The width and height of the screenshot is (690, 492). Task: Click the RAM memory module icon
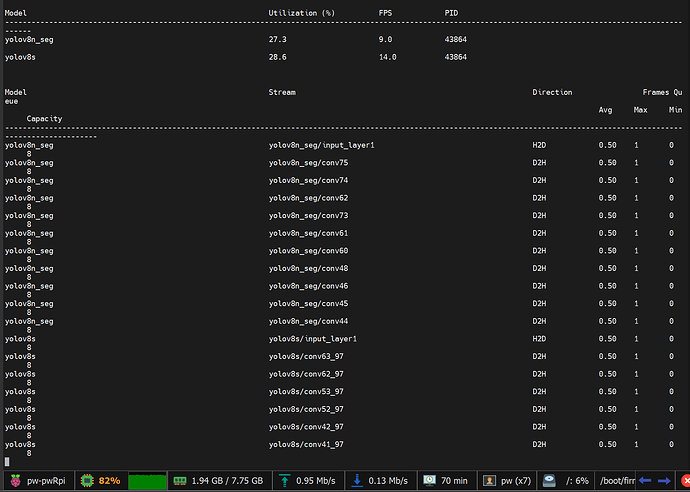coord(181,480)
